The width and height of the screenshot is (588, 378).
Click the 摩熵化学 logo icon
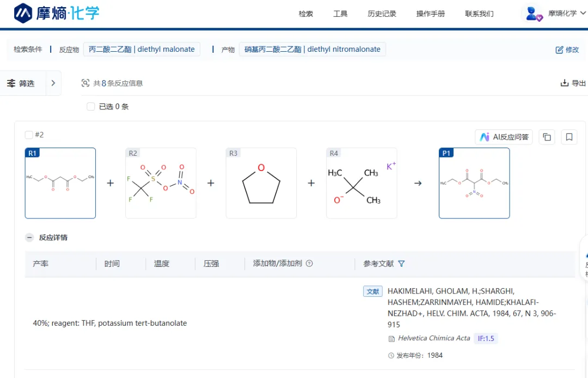point(23,13)
